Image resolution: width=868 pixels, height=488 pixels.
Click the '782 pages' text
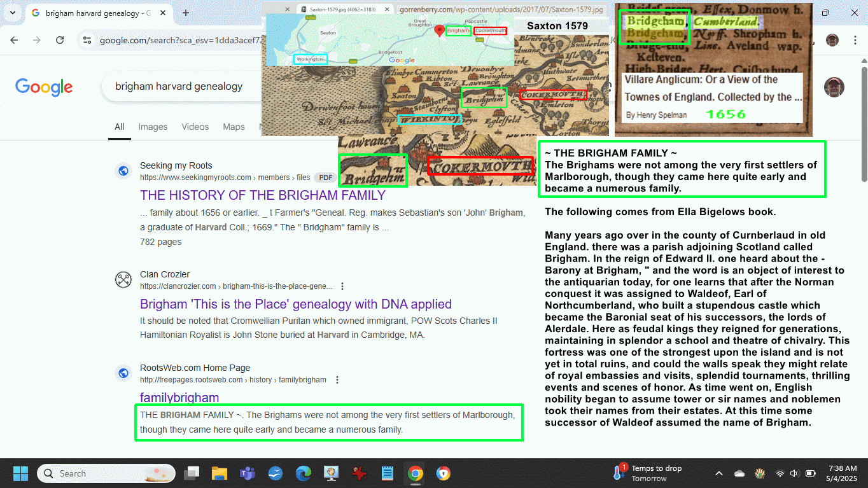click(160, 242)
